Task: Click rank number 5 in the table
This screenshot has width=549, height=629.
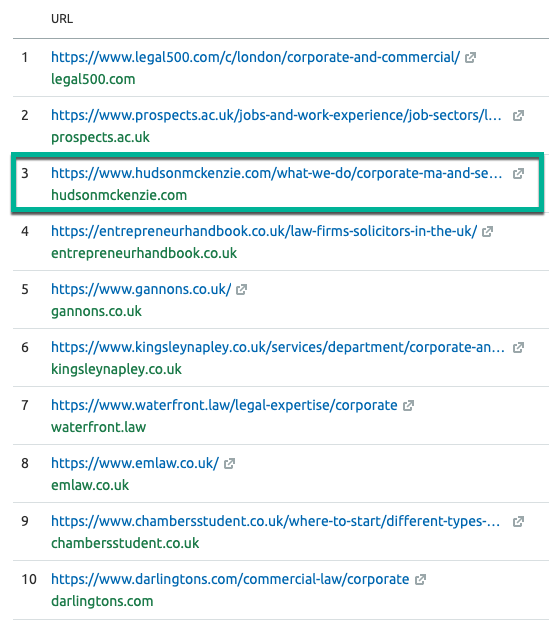Action: (x=25, y=290)
